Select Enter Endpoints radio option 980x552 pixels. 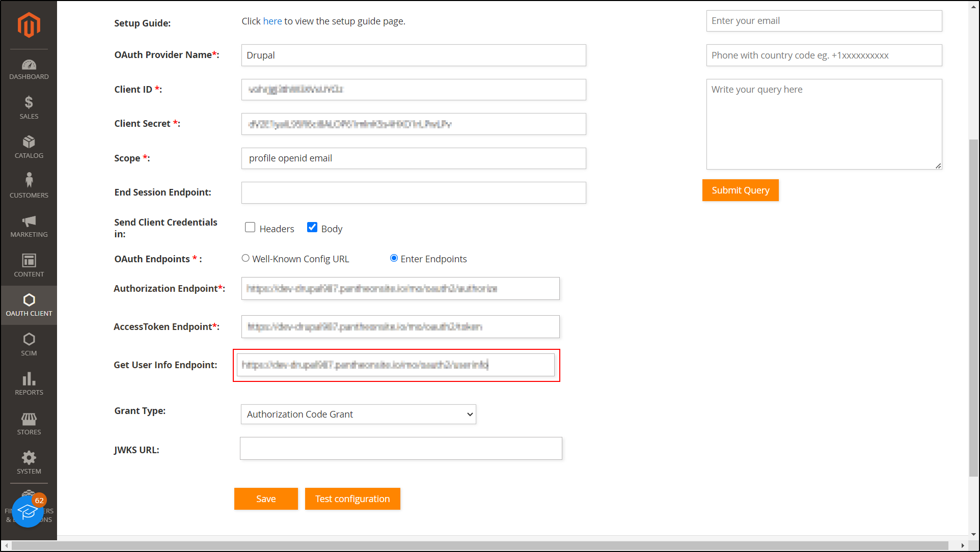(x=393, y=258)
